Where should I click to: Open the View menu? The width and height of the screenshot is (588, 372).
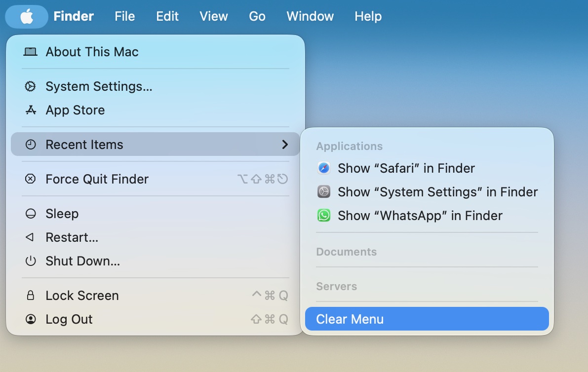(213, 16)
